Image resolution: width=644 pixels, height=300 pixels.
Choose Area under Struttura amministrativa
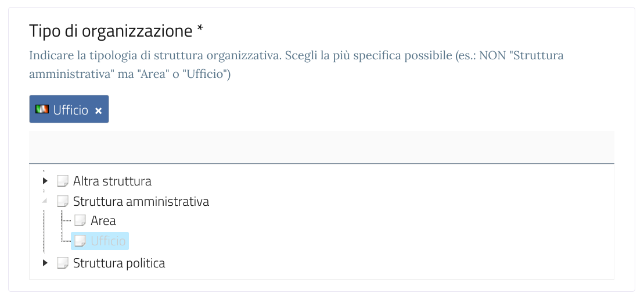click(x=103, y=221)
